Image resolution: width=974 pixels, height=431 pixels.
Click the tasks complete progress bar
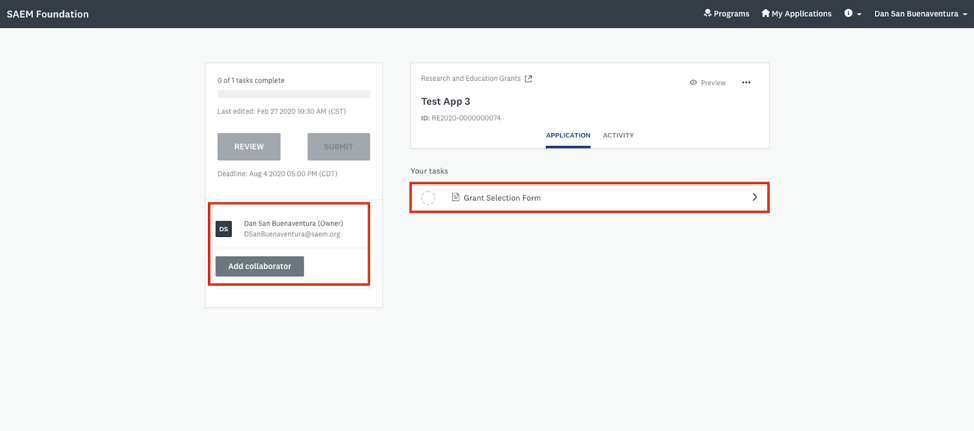coord(293,94)
